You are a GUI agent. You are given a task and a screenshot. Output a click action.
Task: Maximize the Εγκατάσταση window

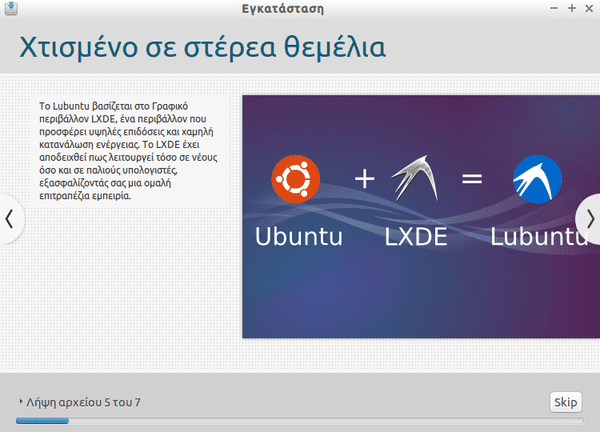coord(572,8)
